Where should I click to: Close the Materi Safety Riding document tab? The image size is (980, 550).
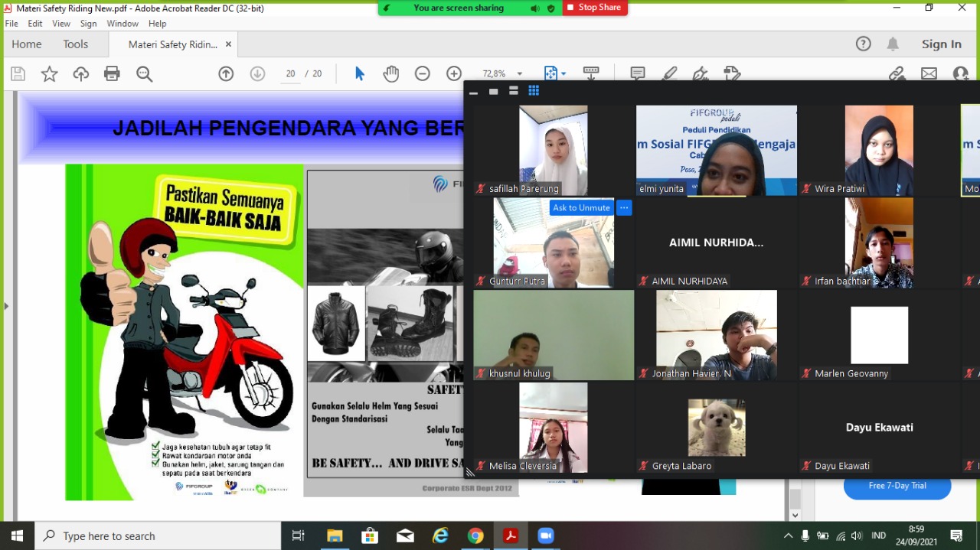pyautogui.click(x=228, y=44)
